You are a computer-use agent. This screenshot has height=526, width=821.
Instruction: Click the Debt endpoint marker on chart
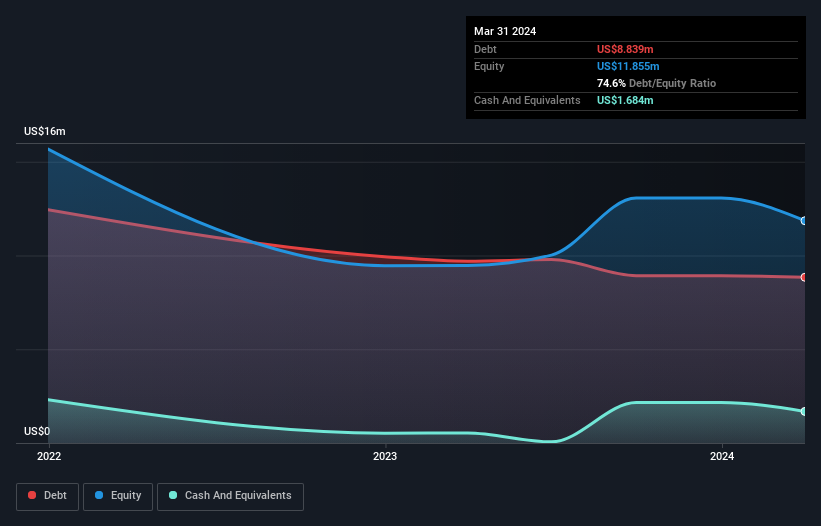tap(804, 277)
